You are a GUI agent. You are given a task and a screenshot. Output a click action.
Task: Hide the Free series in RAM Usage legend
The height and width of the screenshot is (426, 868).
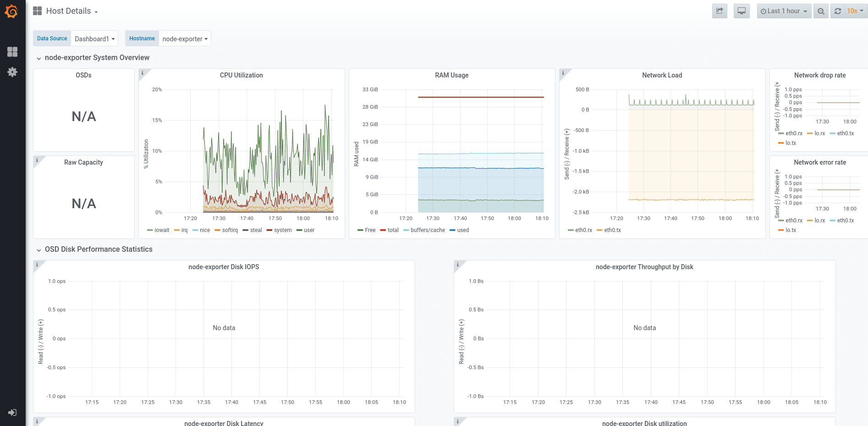369,230
